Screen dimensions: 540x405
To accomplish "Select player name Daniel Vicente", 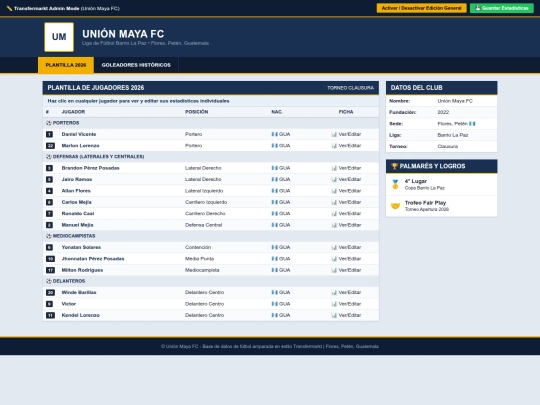I will 79,134.
